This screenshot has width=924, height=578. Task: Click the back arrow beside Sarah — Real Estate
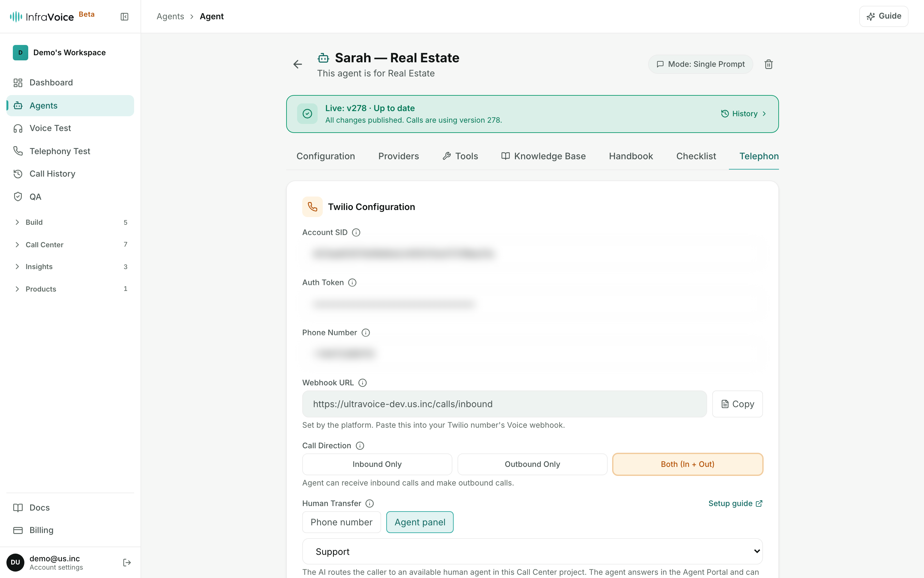pos(297,64)
